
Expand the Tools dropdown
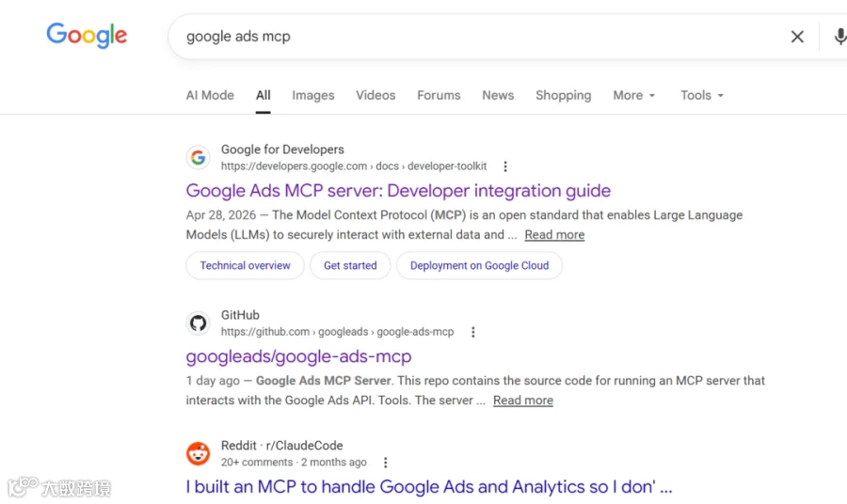[702, 96]
